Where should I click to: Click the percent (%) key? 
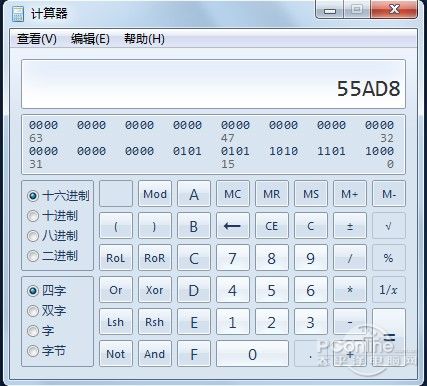pos(389,258)
